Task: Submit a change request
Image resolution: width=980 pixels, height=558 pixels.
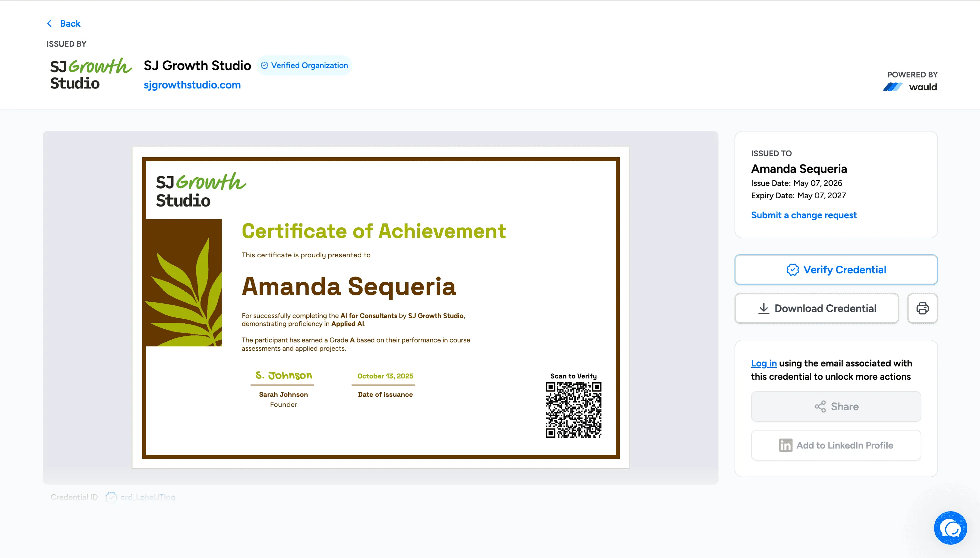Action: 804,215
